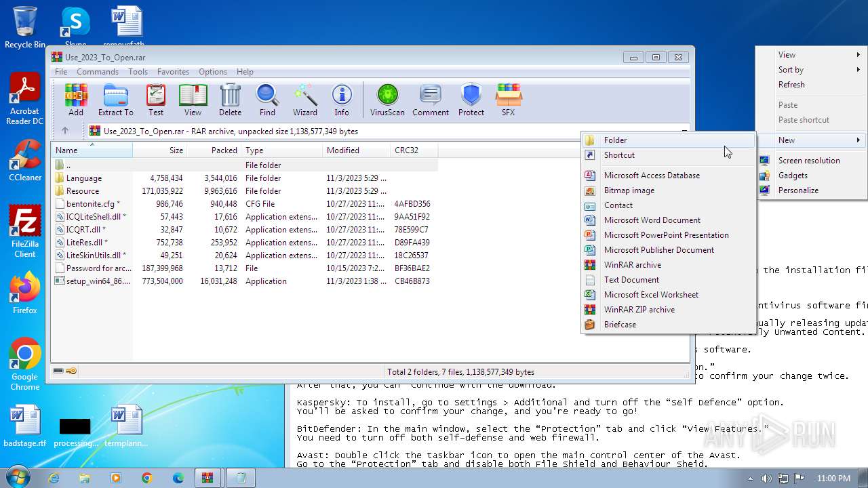
Task: Click the drive/key status icon in WinRAR
Action: coord(65,371)
